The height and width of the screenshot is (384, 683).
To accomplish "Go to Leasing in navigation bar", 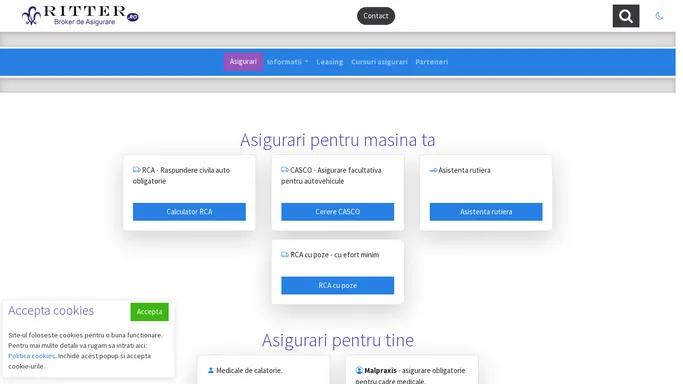I will [x=329, y=62].
